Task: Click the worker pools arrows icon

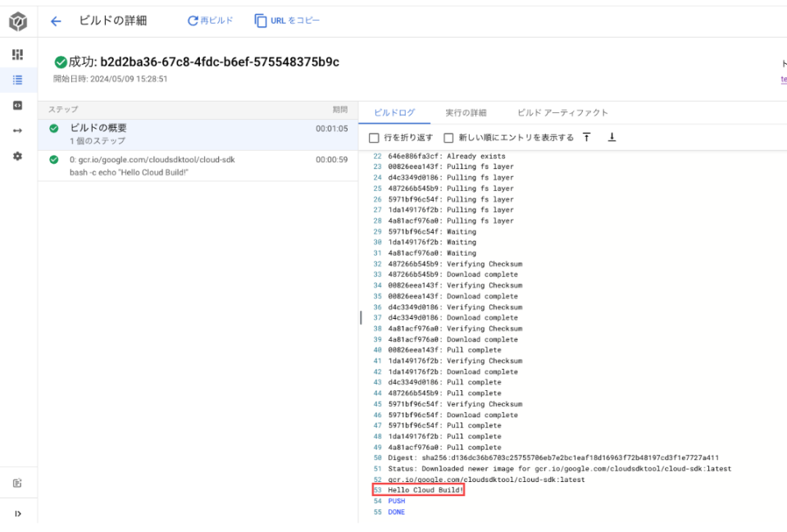Action: pos(18,130)
